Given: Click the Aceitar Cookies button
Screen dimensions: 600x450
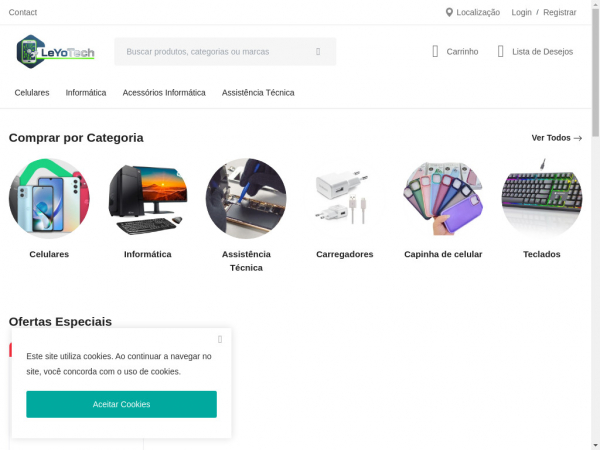Looking at the screenshot, I should point(121,404).
